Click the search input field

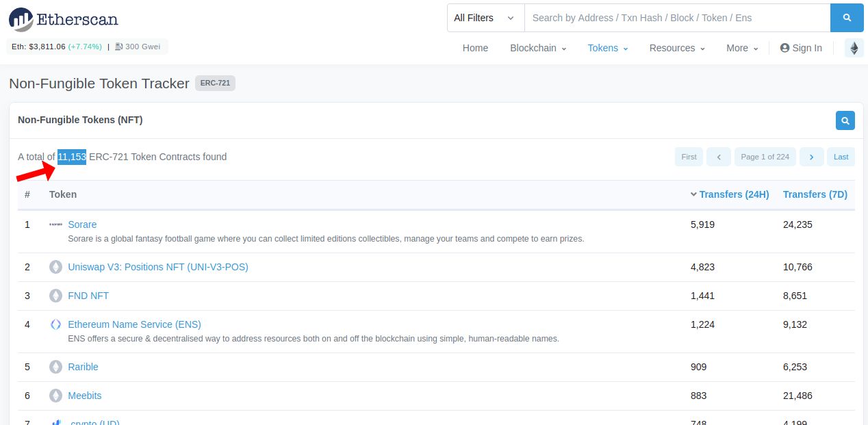click(x=677, y=18)
